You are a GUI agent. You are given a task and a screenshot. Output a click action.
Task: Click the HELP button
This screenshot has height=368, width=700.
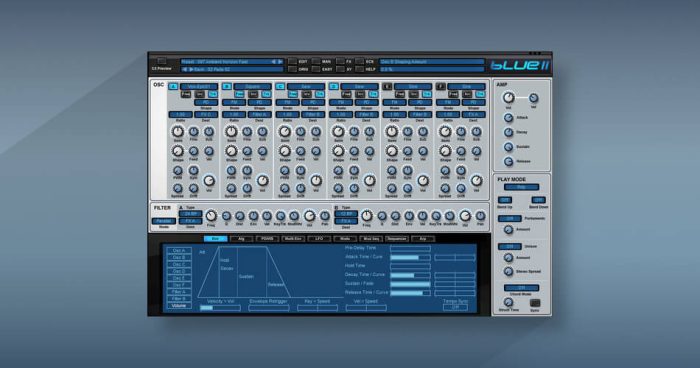click(360, 69)
